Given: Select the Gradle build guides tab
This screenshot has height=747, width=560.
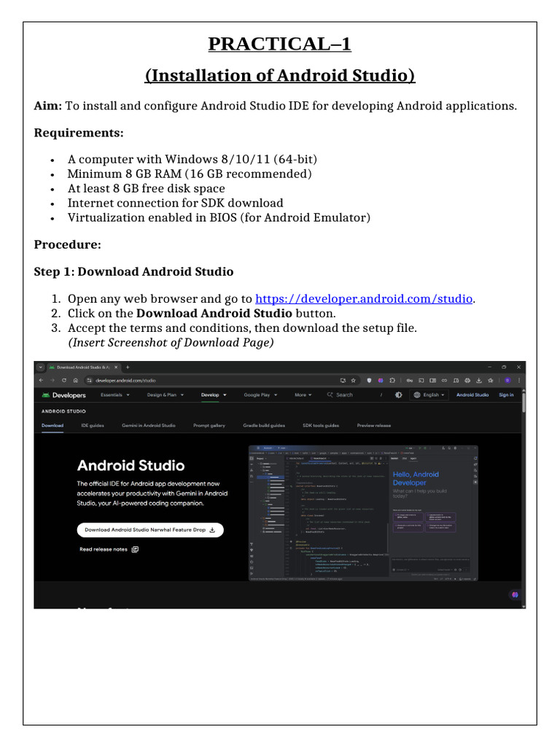Looking at the screenshot, I should click(264, 425).
